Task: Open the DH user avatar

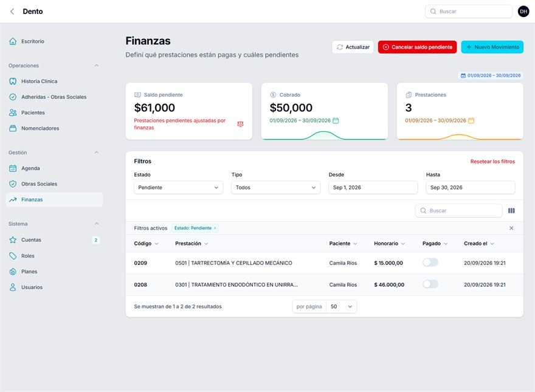Action: click(x=523, y=12)
